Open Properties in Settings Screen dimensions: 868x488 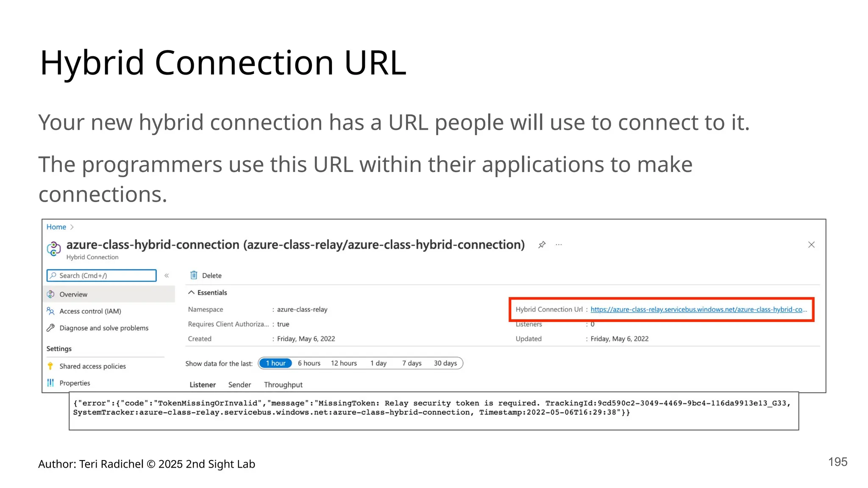point(75,383)
